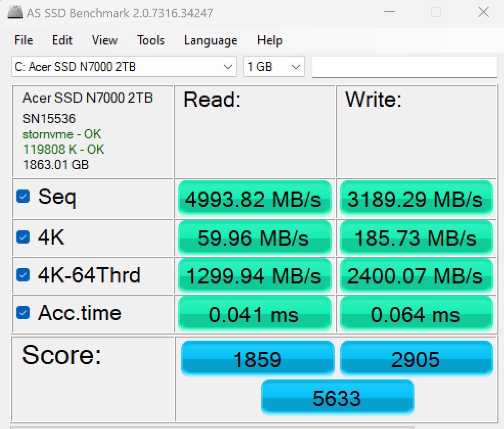The image size is (504, 429).
Task: Uncheck the Seq test checkbox
Action: click(x=23, y=197)
